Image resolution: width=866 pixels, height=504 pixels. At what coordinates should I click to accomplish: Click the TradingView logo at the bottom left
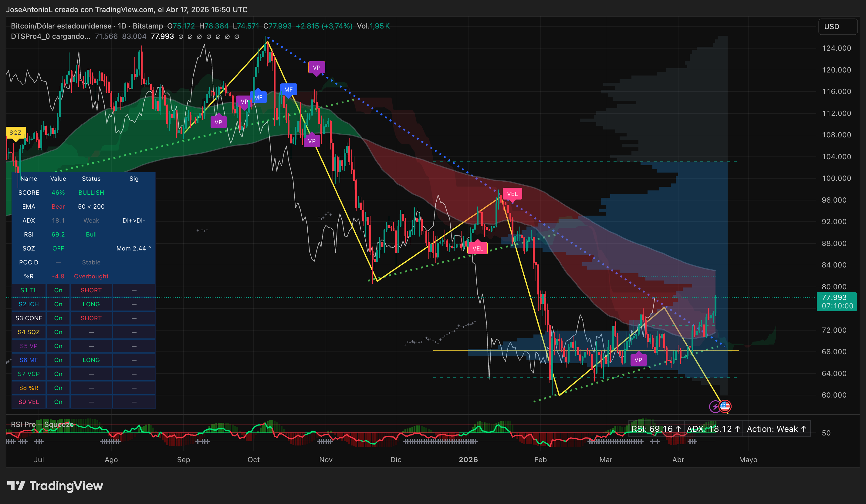pyautogui.click(x=55, y=486)
